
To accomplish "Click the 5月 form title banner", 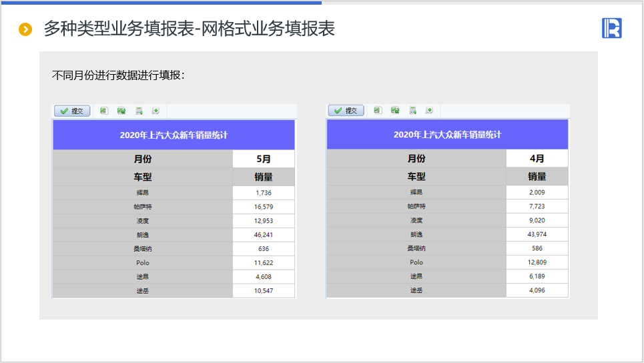I will [174, 135].
